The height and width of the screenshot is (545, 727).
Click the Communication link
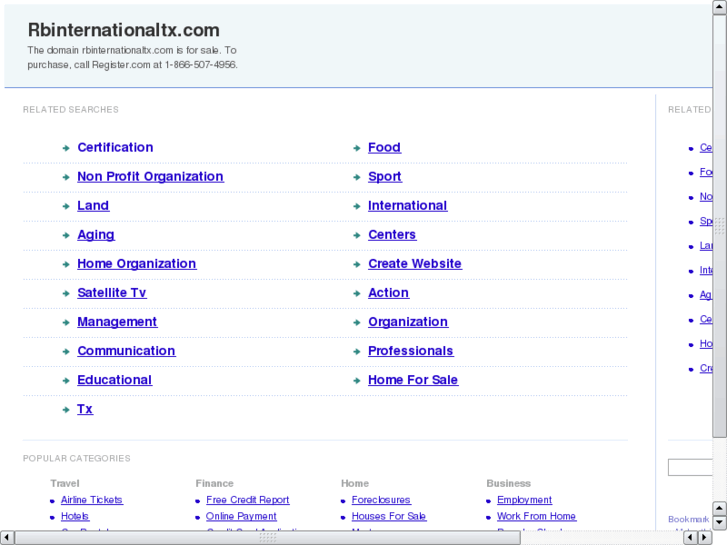[126, 351]
